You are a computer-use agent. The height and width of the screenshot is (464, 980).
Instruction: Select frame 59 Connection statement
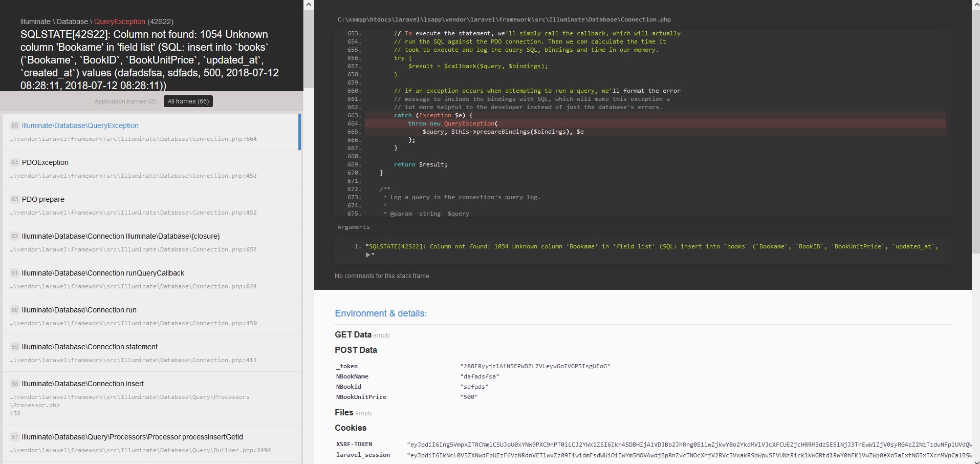(151, 353)
